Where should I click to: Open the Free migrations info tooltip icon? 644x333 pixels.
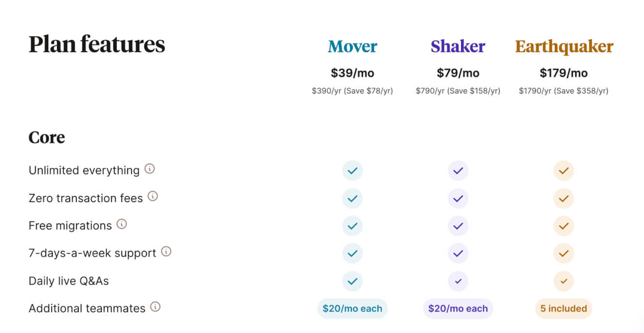click(121, 224)
